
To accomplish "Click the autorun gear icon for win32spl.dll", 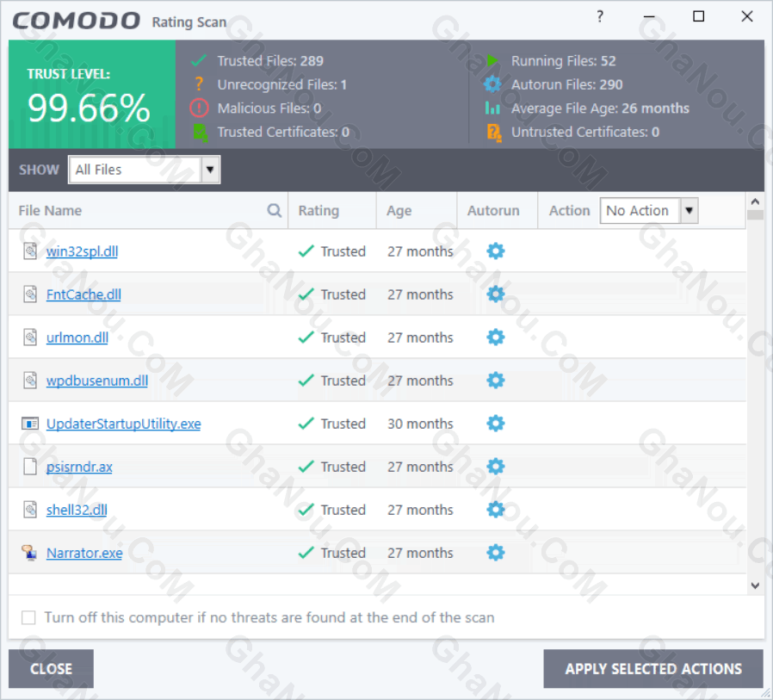I will pyautogui.click(x=496, y=251).
